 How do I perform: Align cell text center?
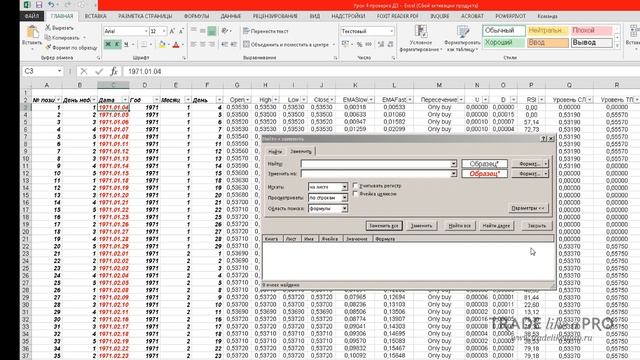[x=202, y=44]
